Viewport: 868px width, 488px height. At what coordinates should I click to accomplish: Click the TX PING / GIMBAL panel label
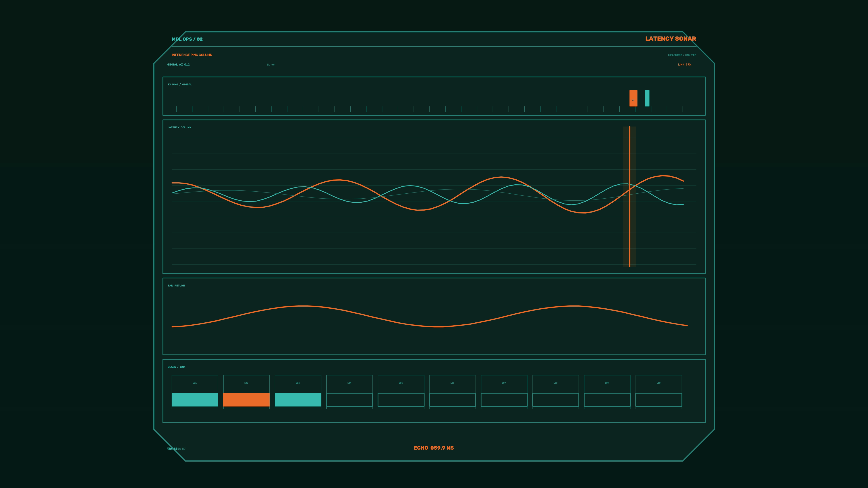(x=180, y=84)
